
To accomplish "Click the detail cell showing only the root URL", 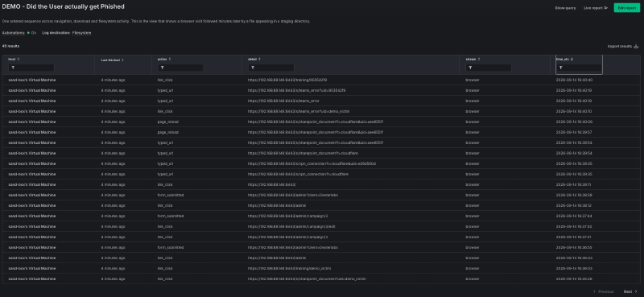I will (272, 185).
